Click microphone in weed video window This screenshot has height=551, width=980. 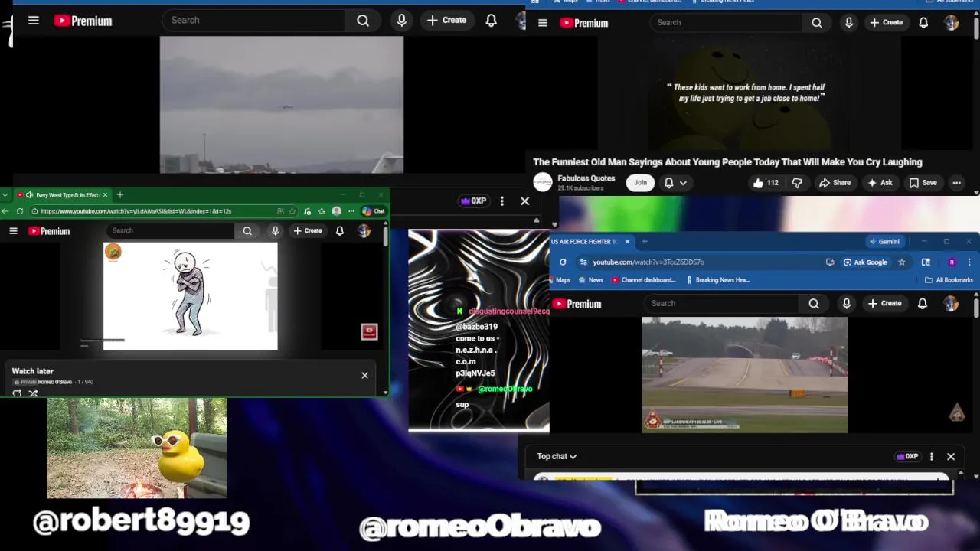tap(275, 231)
